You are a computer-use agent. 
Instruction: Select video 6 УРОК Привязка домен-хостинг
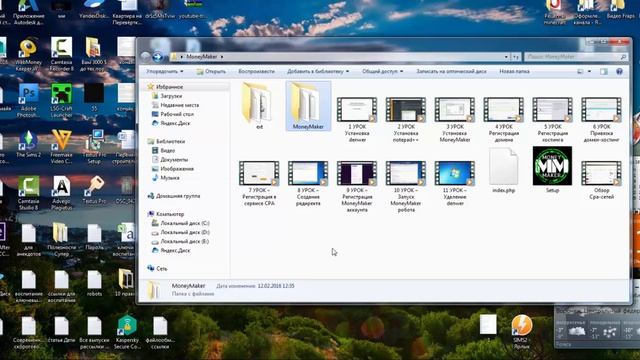pos(602,119)
